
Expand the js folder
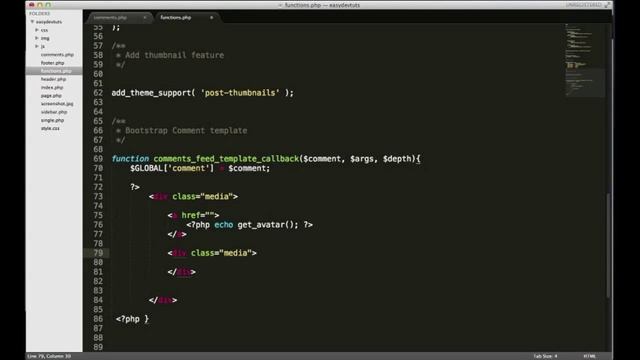coord(36,46)
